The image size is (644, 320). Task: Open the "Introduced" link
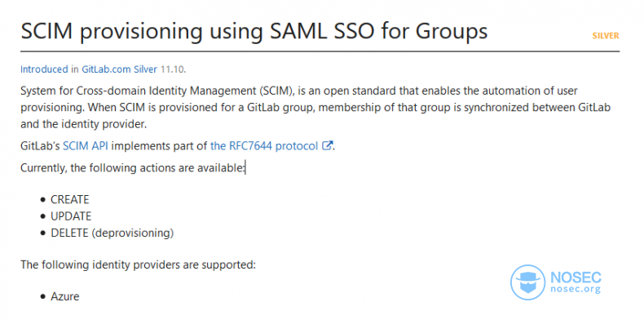tap(44, 69)
